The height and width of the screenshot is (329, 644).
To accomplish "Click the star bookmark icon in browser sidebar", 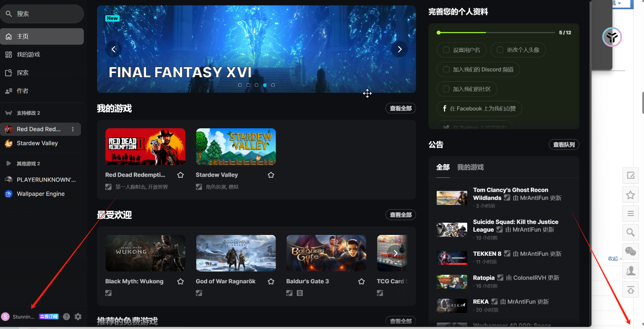I will point(630,195).
